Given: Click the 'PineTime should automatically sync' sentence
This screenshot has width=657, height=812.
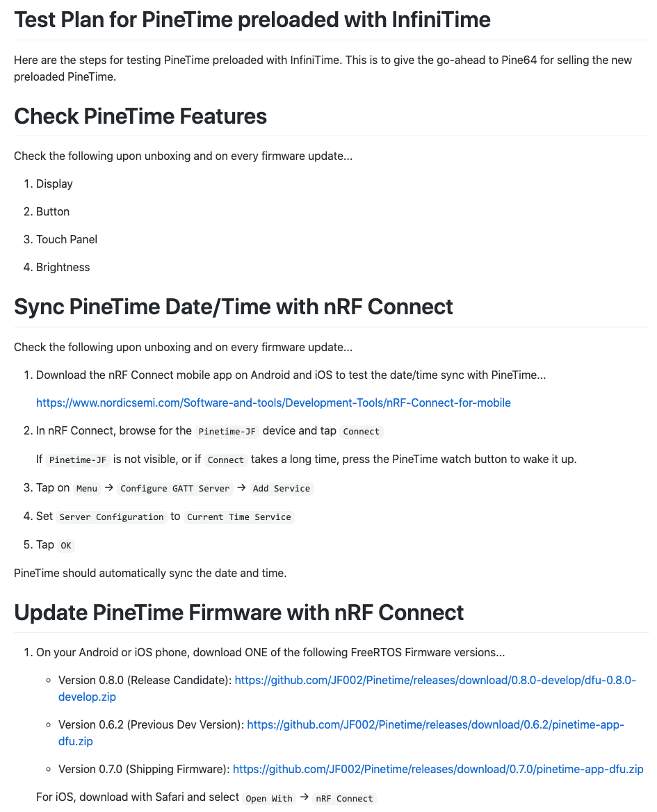Looking at the screenshot, I should 149,574.
